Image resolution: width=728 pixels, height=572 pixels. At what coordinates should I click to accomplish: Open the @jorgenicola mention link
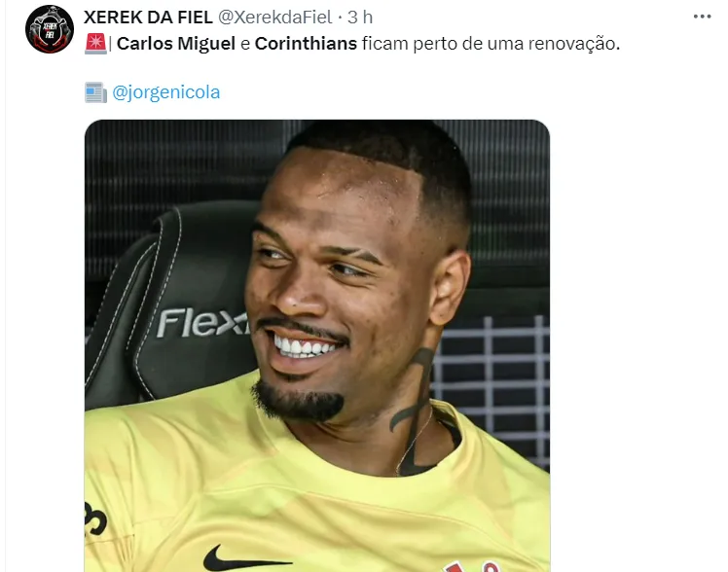pos(166,92)
